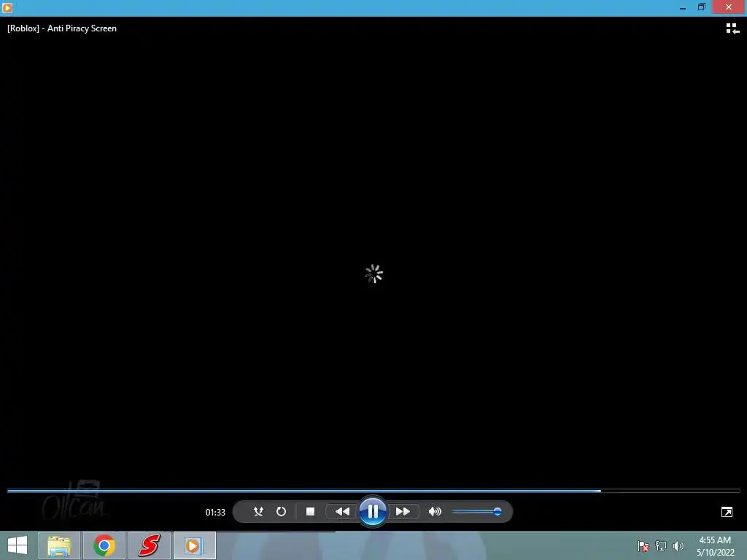Restore down the media player window
This screenshot has width=747, height=560.
[701, 7]
